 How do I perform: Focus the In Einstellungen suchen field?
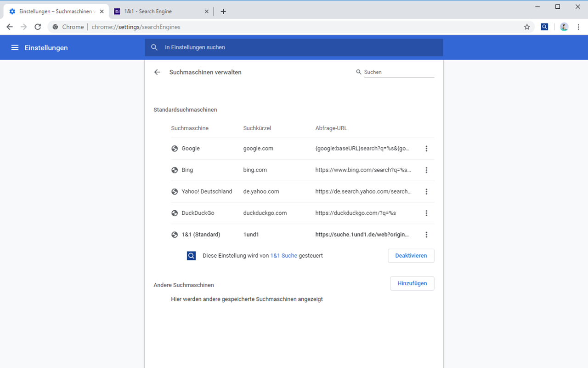[x=294, y=47]
